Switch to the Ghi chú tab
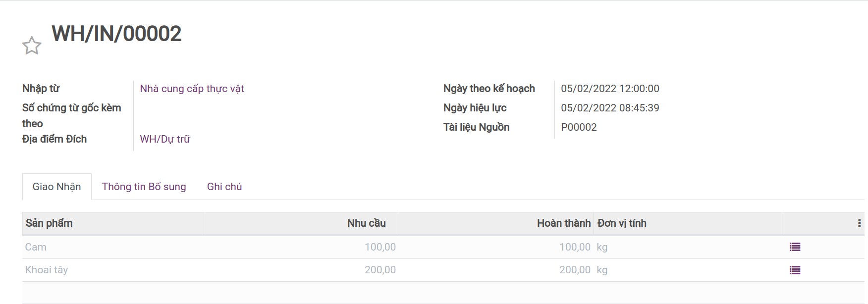The image size is (868, 304). click(x=224, y=187)
